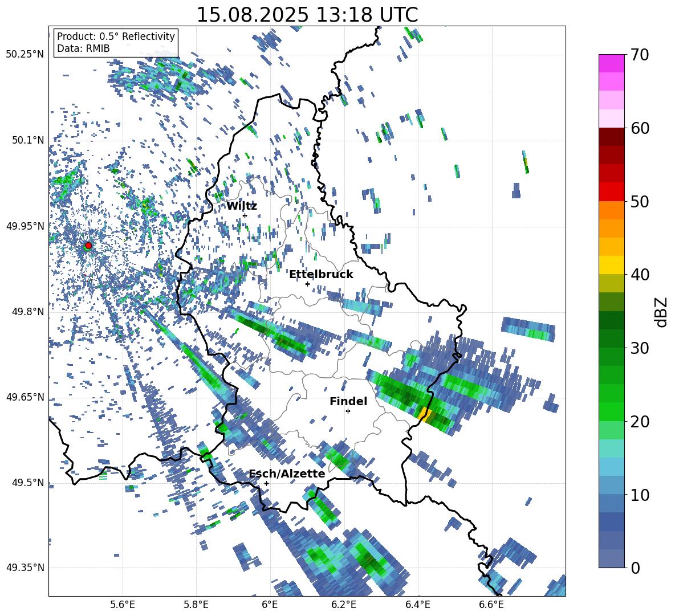Click the 0 tick on colorbar
Image resolution: width=675 pixels, height=616 pixels.
pos(635,568)
